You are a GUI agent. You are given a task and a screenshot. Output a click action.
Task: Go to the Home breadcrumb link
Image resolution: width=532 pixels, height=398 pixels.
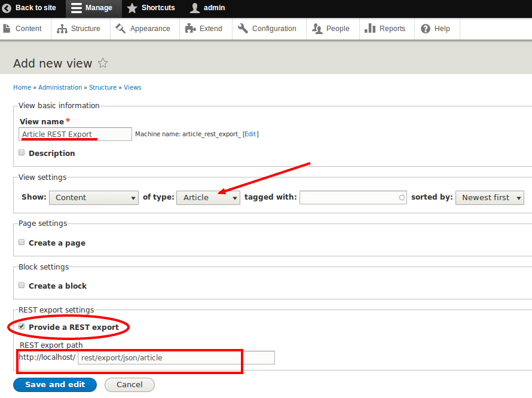(x=22, y=87)
